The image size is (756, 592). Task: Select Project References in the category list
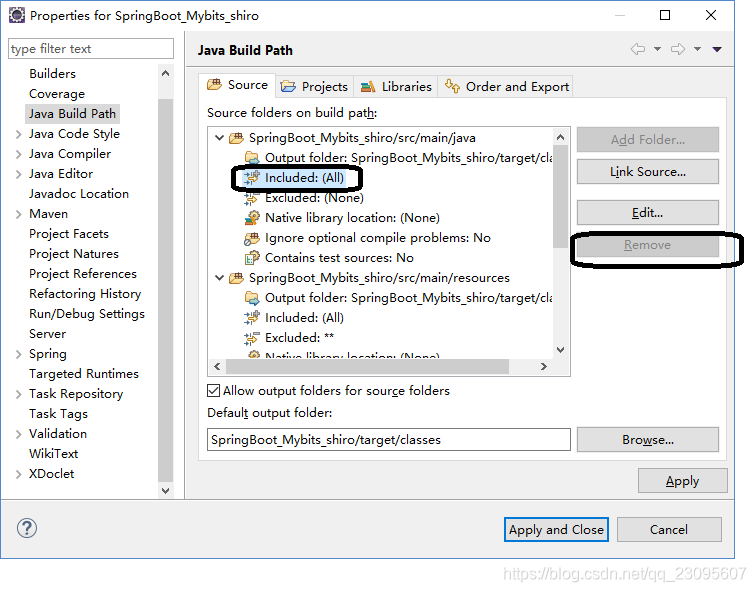[x=83, y=274]
